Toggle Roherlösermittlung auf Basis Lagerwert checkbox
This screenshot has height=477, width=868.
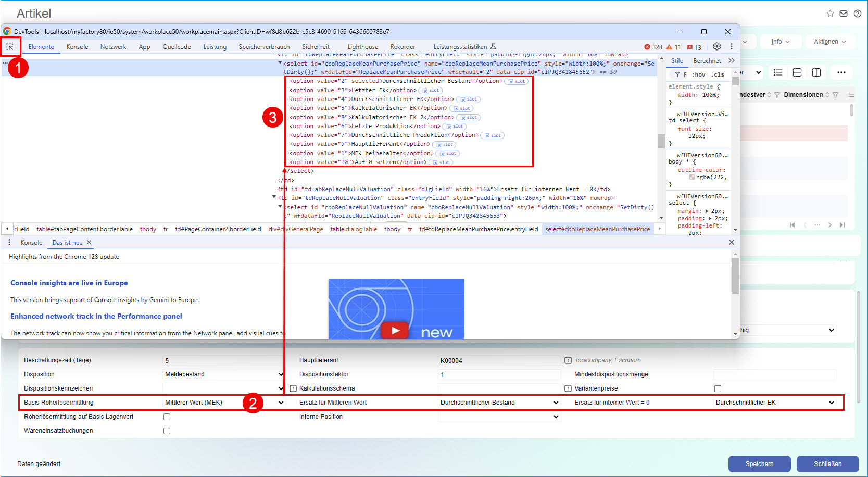tap(167, 417)
